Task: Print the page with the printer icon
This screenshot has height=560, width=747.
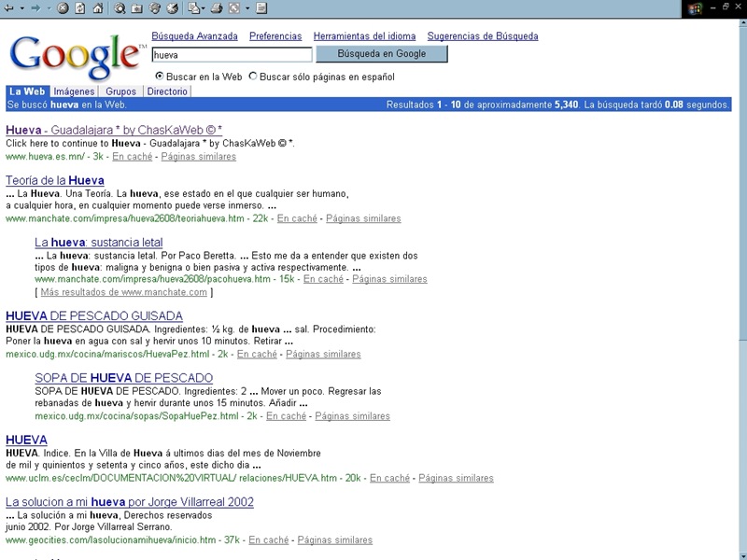Action: pos(217,8)
